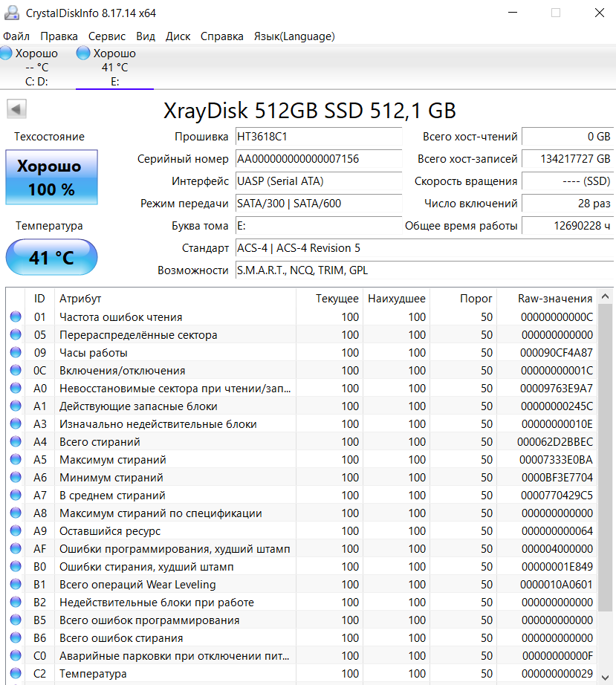
Task: Click the power-on hours value 12690228 ч
Action: pos(568,226)
